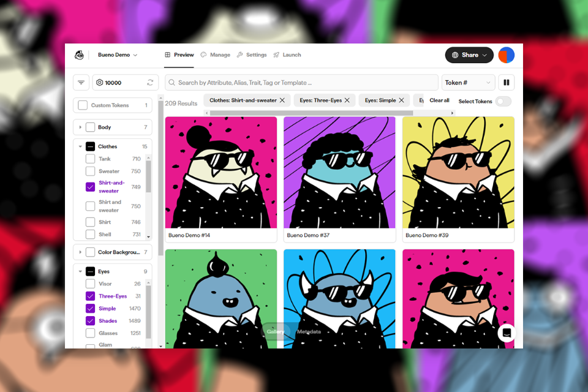This screenshot has height=392, width=588.
Task: Click the 209 Results text
Action: tap(181, 103)
